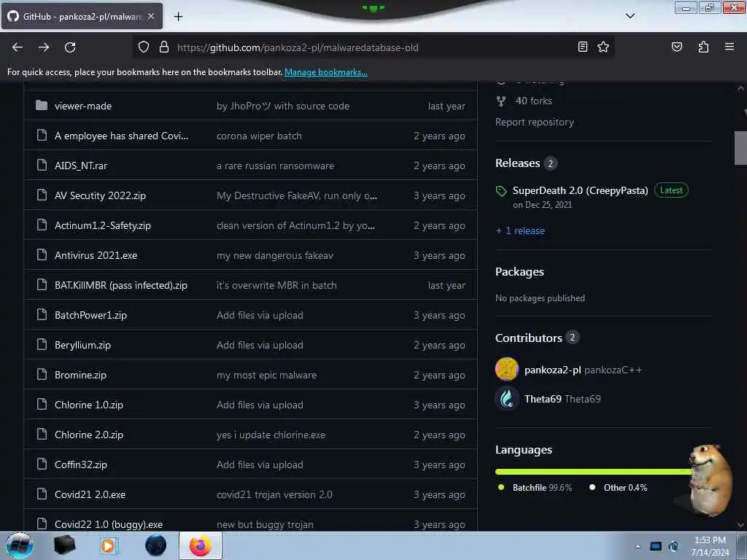Click the fork icon beside 40 forks
Image resolution: width=747 pixels, height=560 pixels.
(x=501, y=101)
